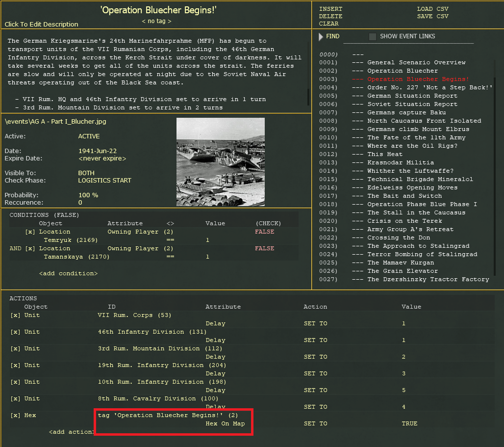Toggle [x] for VII Rum. Corps action

click(x=15, y=316)
